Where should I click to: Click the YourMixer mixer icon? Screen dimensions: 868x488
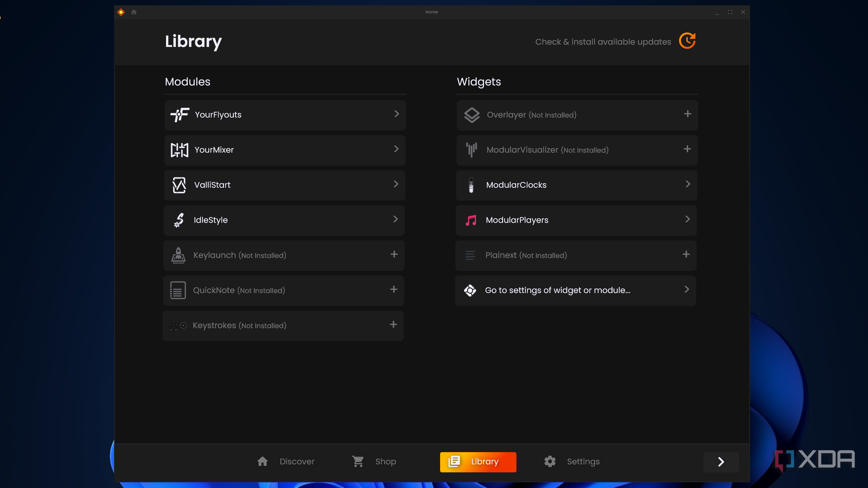click(179, 150)
